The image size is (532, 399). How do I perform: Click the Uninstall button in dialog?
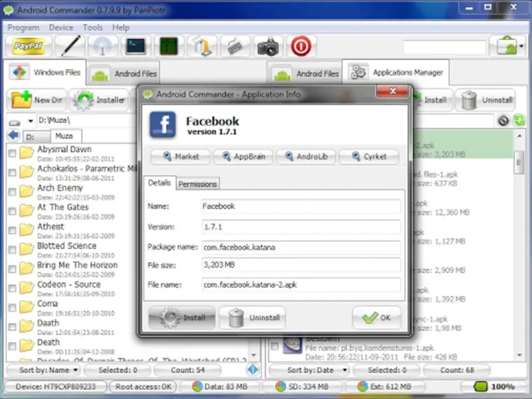tap(253, 318)
